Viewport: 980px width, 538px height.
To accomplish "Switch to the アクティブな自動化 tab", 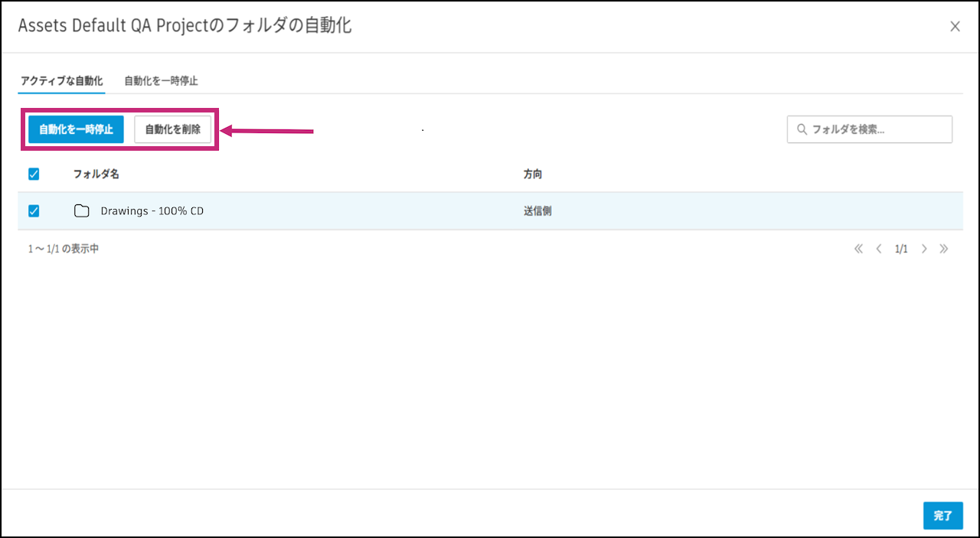I will coord(61,80).
